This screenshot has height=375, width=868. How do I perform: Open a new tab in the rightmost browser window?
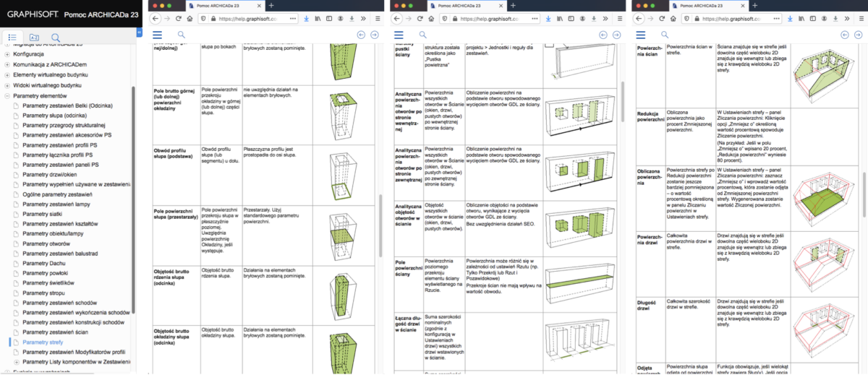(x=756, y=5)
